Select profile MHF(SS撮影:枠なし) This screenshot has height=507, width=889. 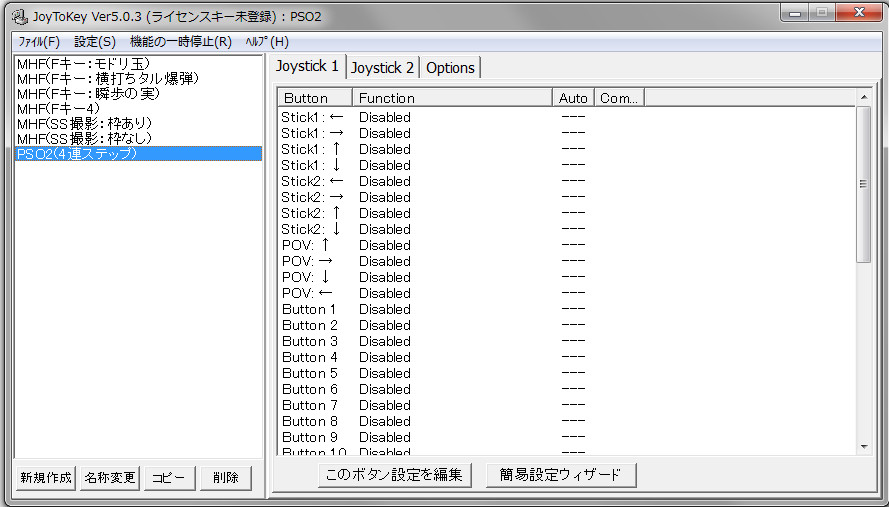[x=138, y=138]
